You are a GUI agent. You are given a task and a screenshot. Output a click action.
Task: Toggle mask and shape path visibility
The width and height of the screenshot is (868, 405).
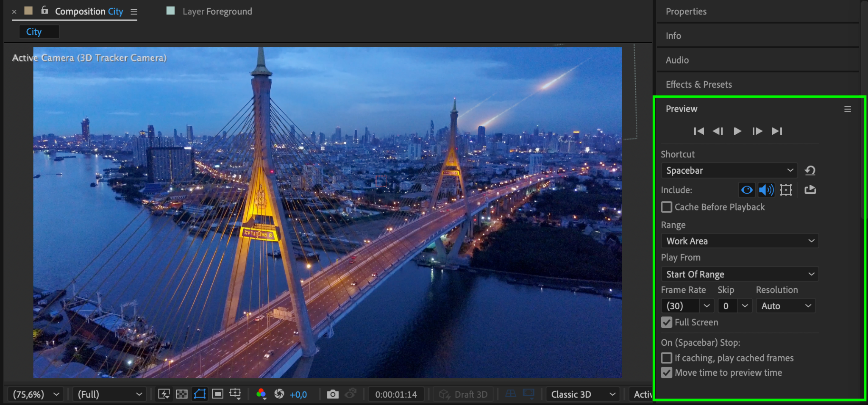tap(200, 394)
